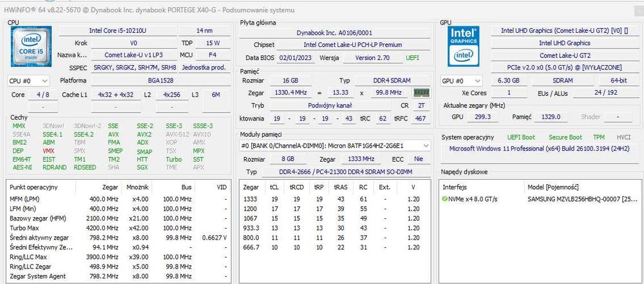Click the 64-bit bus width field
This screenshot has height=284, width=644.
(x=618, y=80)
